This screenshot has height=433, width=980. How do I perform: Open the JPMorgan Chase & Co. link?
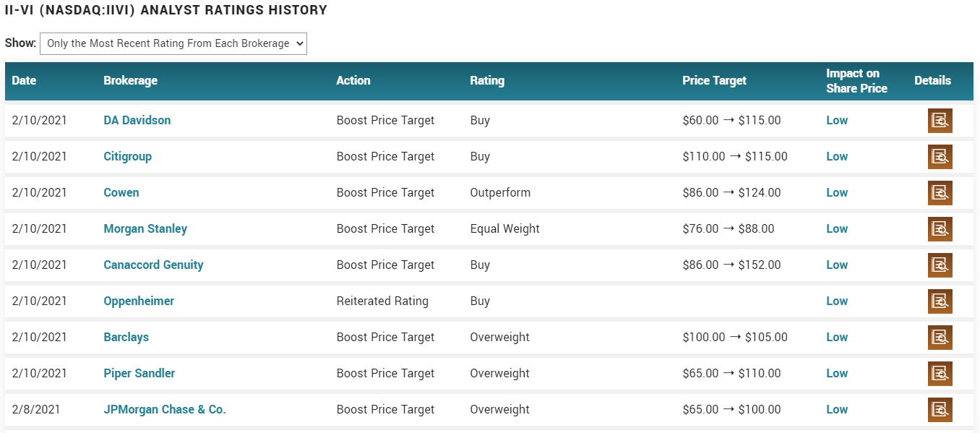coord(165,410)
